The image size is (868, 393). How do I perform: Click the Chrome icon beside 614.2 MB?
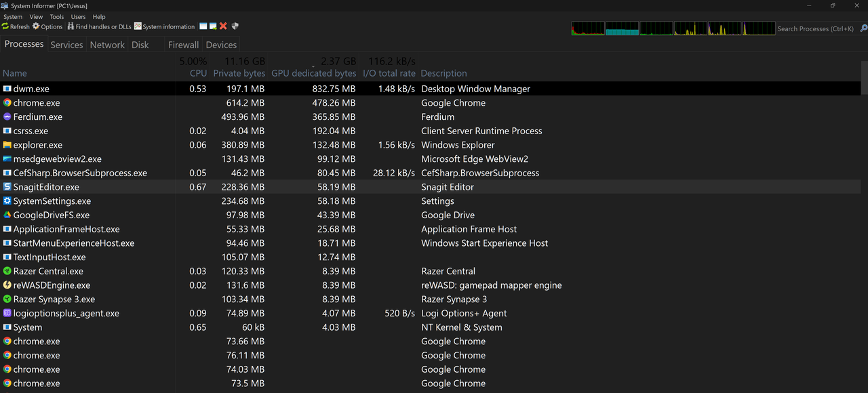point(7,103)
